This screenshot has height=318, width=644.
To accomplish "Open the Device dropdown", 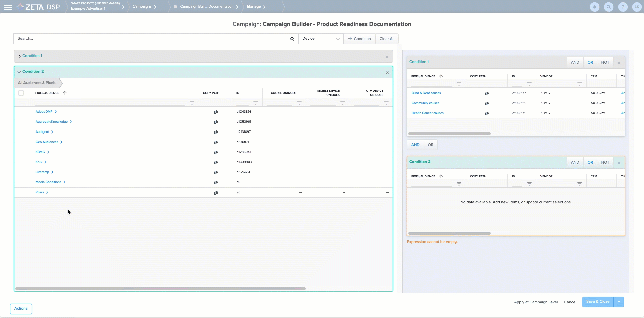I will [321, 39].
